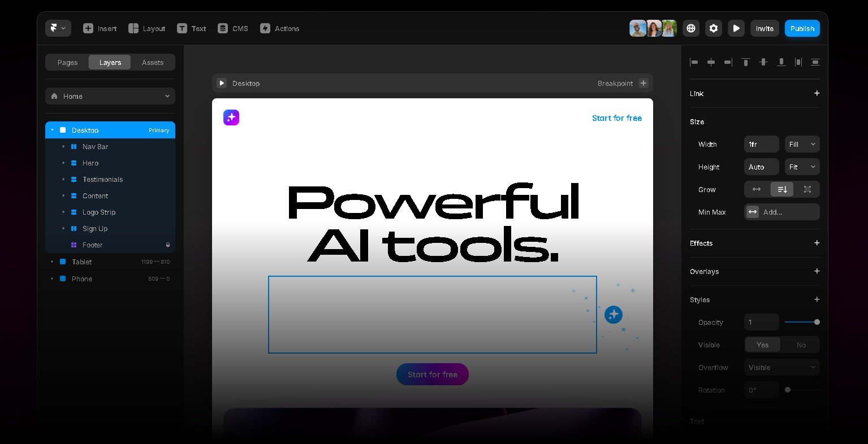Switch to the Layers tab
This screenshot has height=444, width=868.
(110, 62)
